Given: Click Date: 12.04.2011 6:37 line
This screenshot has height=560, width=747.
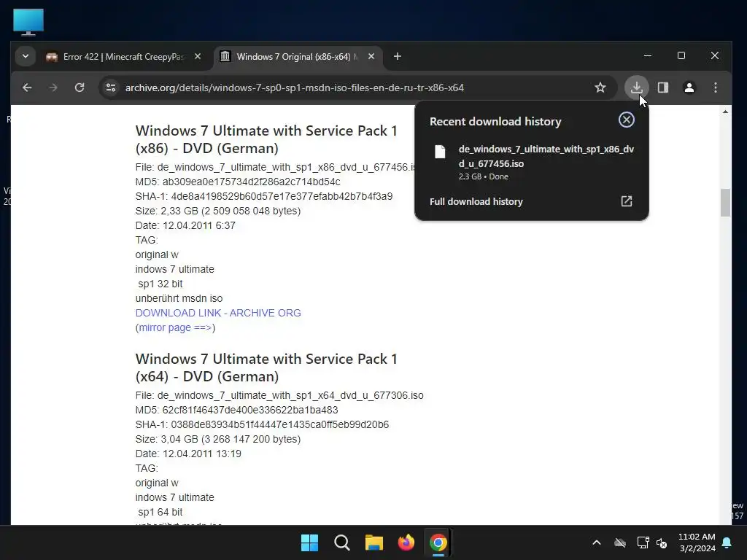Looking at the screenshot, I should (x=185, y=226).
